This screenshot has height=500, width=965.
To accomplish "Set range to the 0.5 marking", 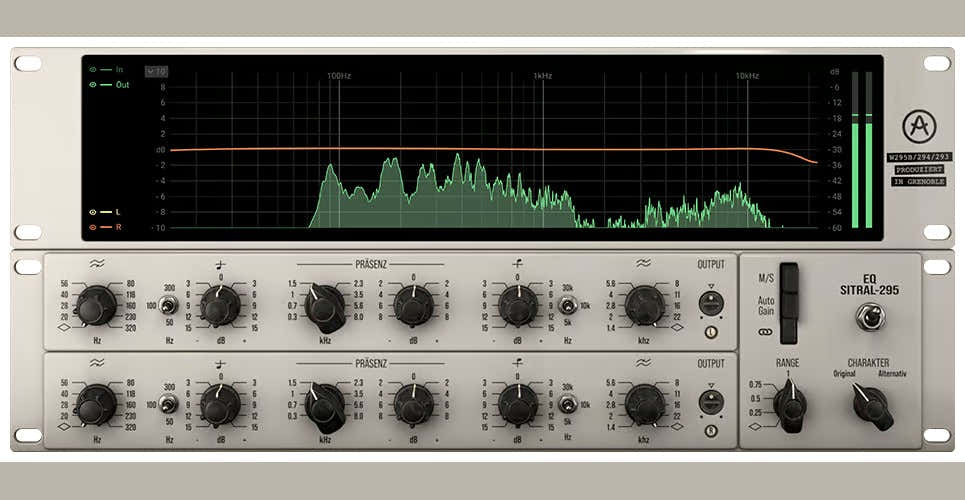I will click(755, 398).
